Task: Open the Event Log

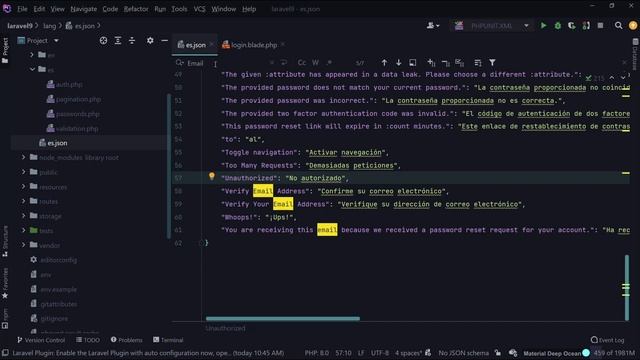Action: 607,340
